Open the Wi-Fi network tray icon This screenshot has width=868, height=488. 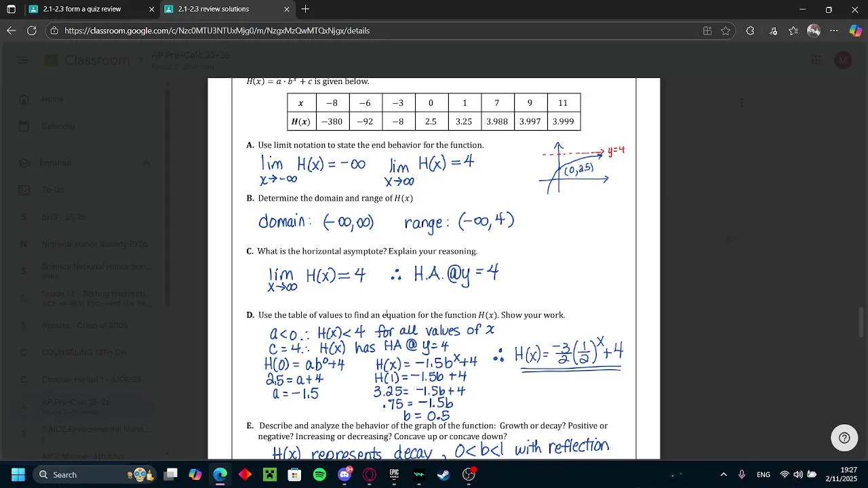click(785, 474)
